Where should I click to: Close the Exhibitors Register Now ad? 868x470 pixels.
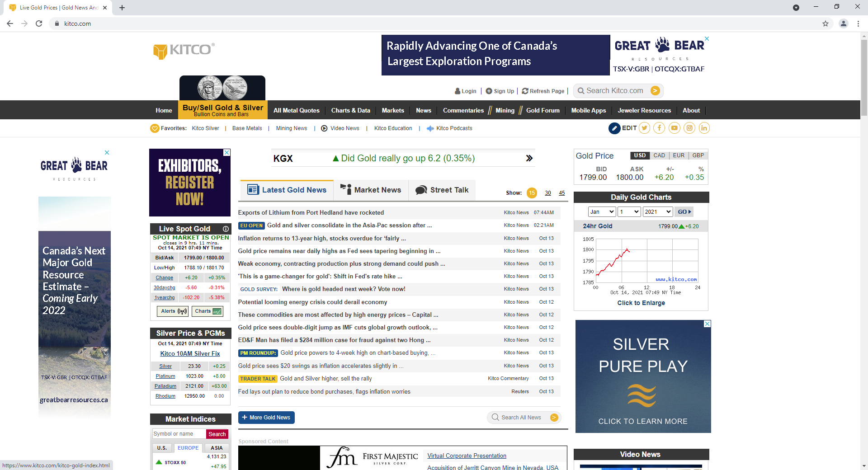coord(227,153)
